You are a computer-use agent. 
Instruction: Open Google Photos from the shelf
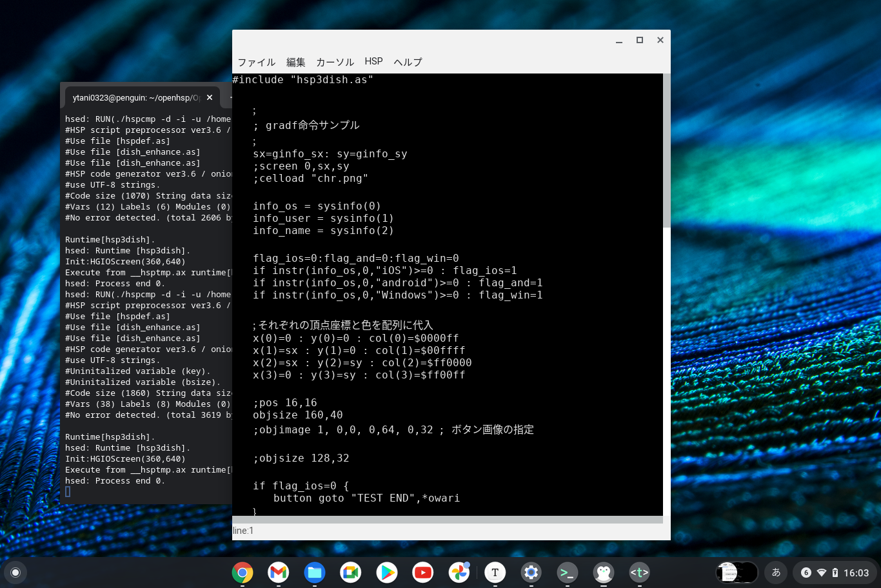pyautogui.click(x=459, y=573)
